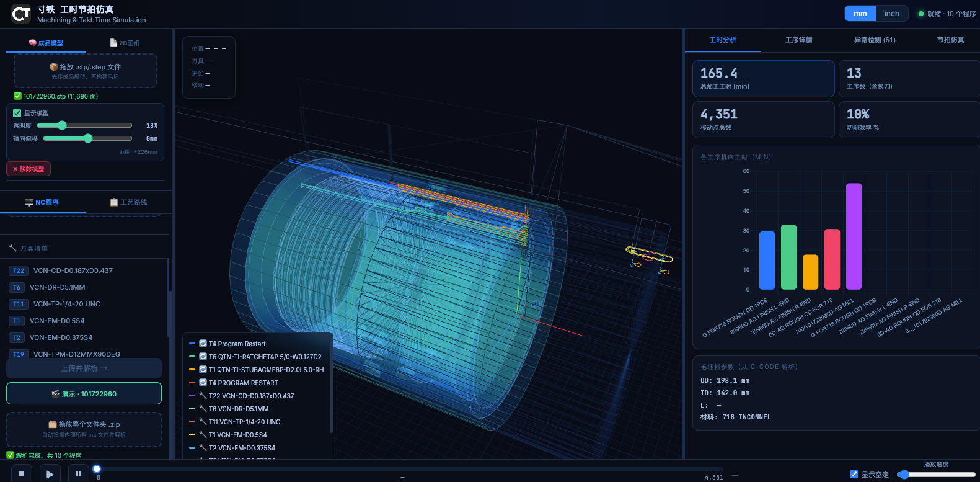This screenshot has width=980, height=482.
Task: Click wrench icon of T2 VCN-EM-D0.375S4 legend
Action: tap(203, 448)
